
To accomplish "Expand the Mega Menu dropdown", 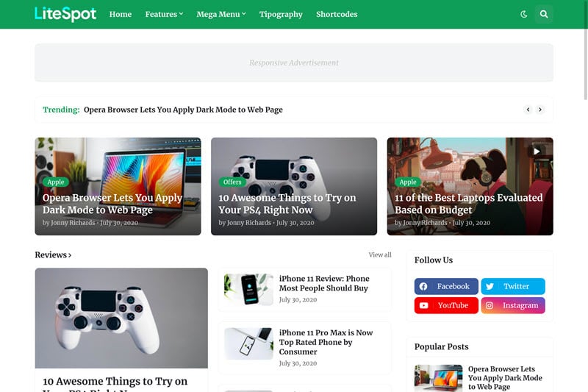I will click(221, 14).
